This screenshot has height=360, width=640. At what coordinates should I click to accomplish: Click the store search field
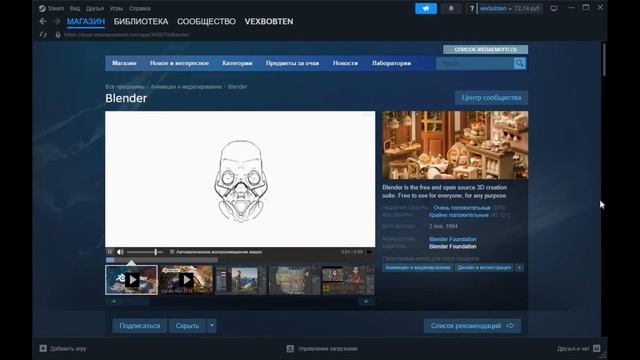click(x=475, y=63)
